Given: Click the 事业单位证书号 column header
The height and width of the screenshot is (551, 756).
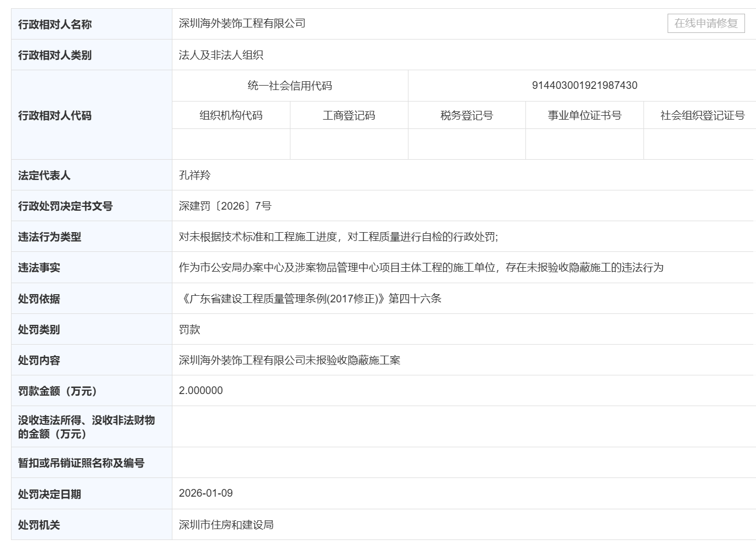Looking at the screenshot, I should (585, 115).
